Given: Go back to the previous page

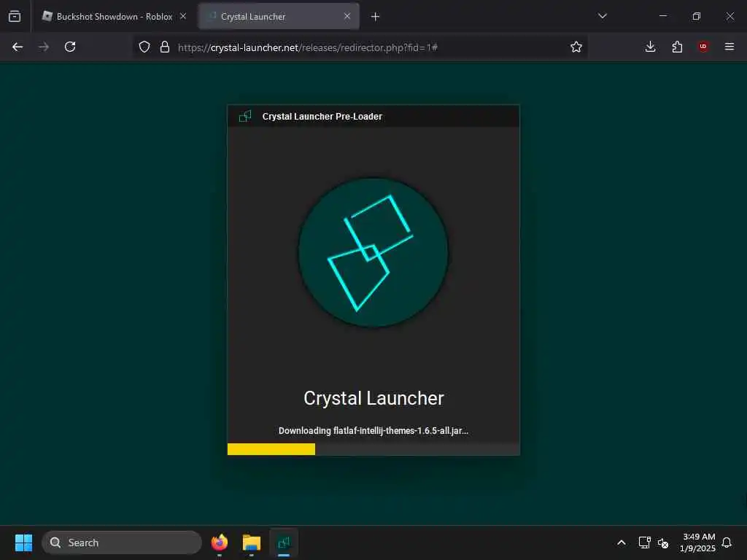Looking at the screenshot, I should point(18,47).
